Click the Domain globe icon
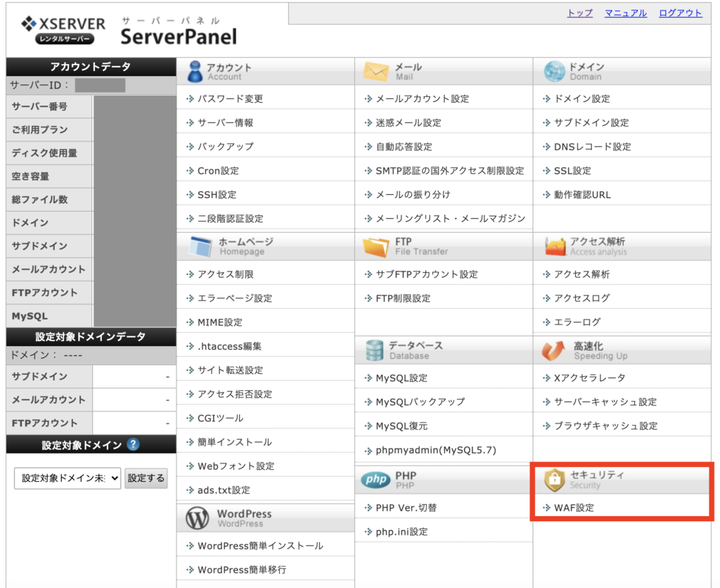Image resolution: width=720 pixels, height=588 pixels. (x=554, y=72)
